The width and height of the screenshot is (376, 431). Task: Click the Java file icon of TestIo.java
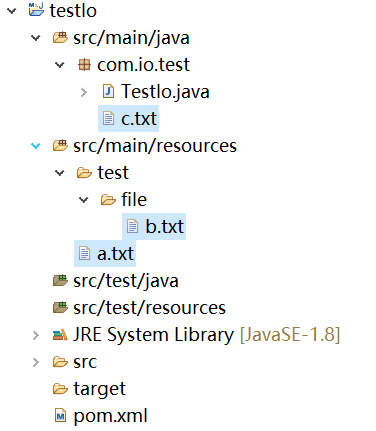click(x=108, y=91)
